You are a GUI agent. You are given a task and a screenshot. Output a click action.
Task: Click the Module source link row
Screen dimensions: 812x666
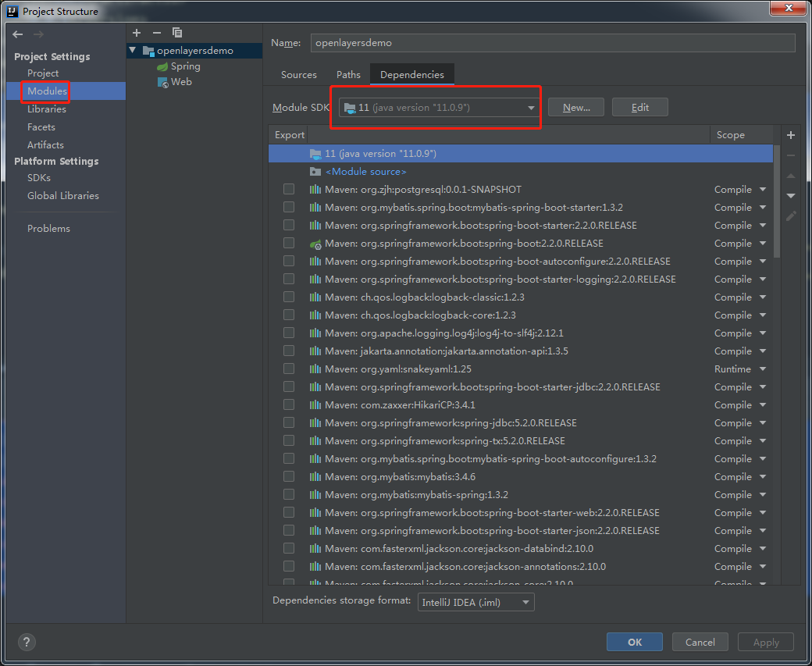click(521, 172)
